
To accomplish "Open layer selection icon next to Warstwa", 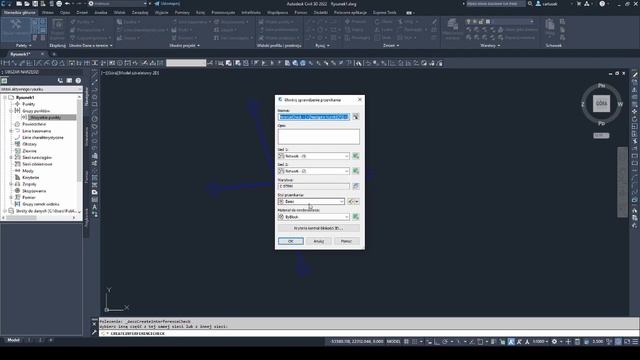I will tap(356, 186).
